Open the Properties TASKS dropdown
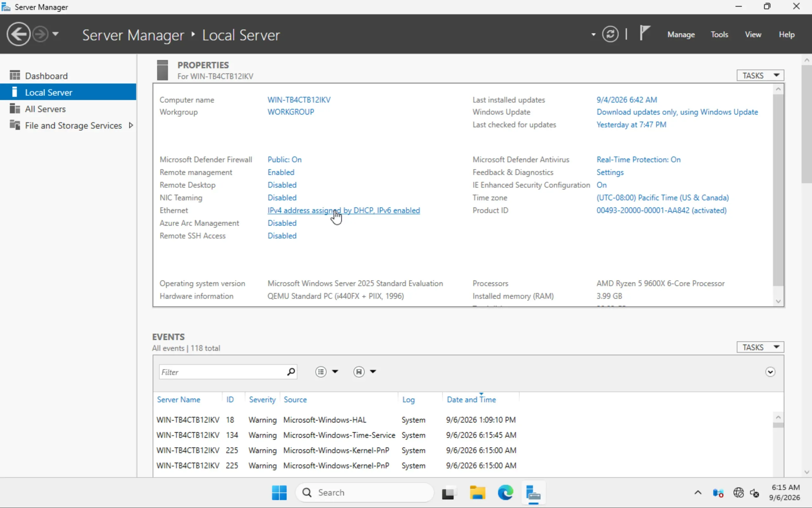812x508 pixels. click(x=760, y=75)
